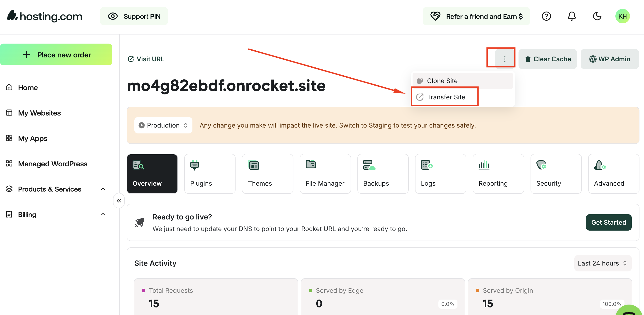
Task: Open the three-dot site options menu
Action: coord(504,59)
